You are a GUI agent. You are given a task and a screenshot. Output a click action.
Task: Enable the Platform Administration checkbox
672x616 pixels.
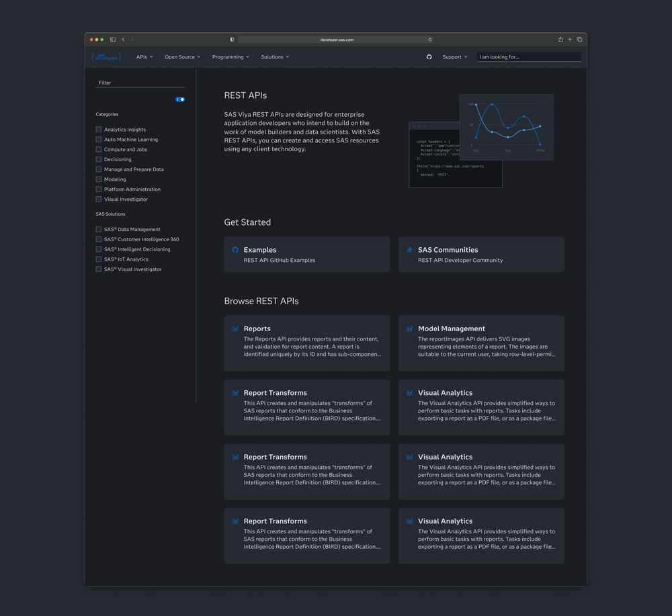coord(99,189)
